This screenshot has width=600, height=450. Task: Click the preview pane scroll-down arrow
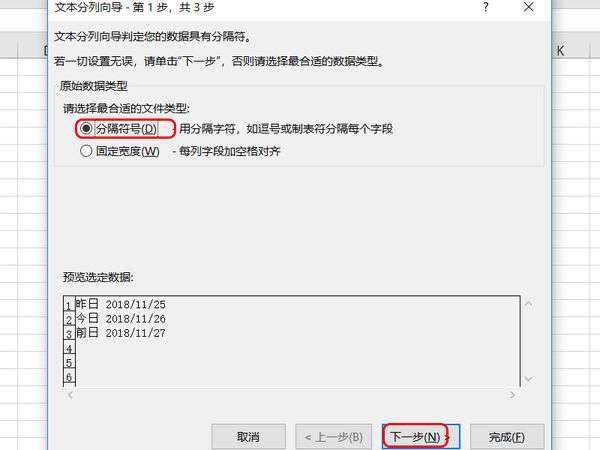tap(529, 379)
